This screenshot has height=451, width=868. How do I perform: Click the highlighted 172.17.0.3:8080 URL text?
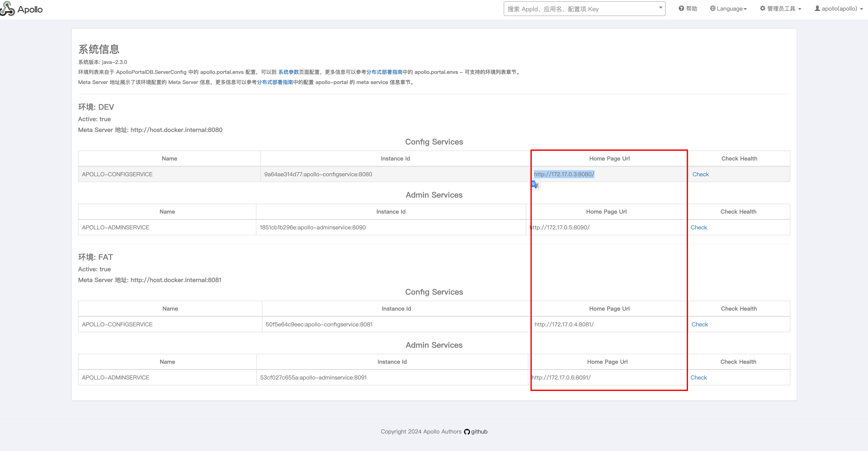pos(564,174)
